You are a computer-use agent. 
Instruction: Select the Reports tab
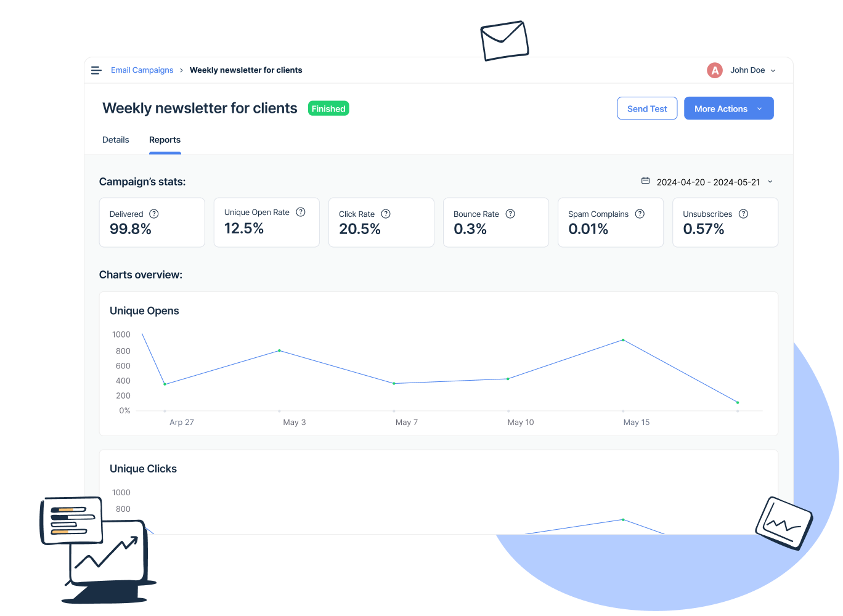coord(165,140)
